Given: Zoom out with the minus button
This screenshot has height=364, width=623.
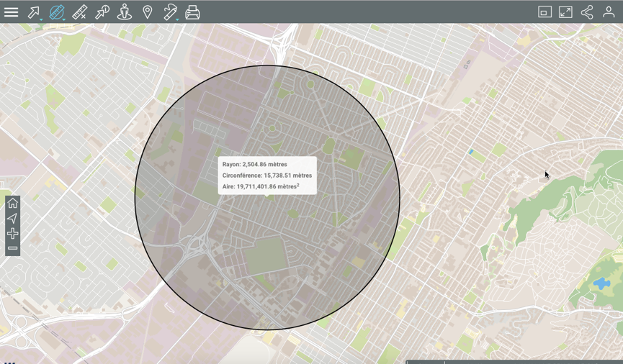Looking at the screenshot, I should [x=12, y=248].
